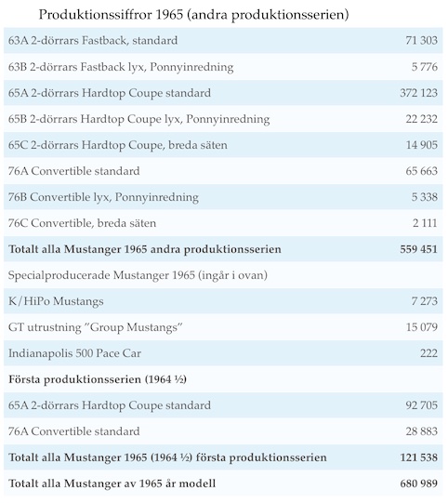Select the K/HiPo Mustangs row

point(223,301)
